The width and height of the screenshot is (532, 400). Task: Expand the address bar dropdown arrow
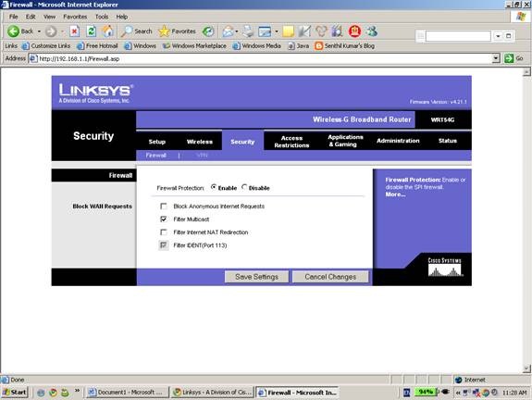[496, 58]
